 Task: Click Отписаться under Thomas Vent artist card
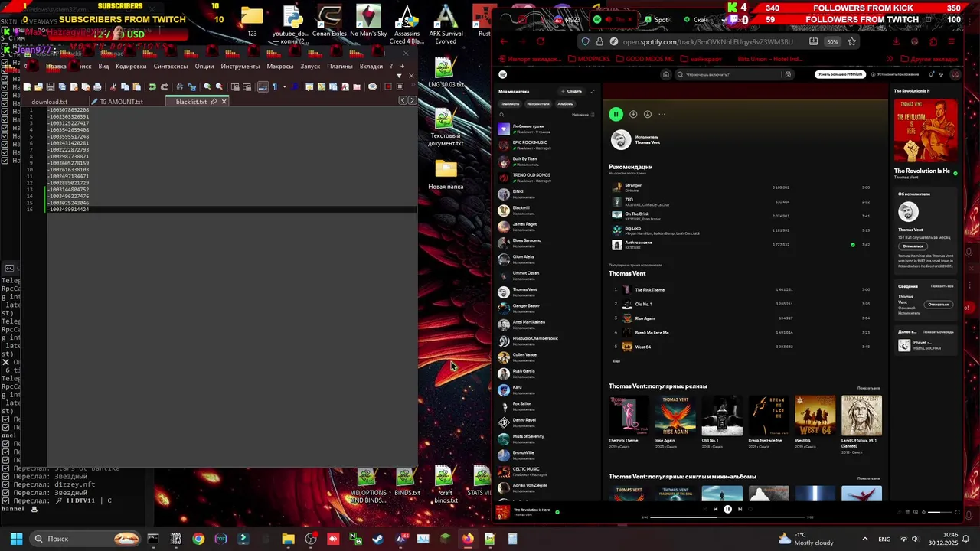913,246
